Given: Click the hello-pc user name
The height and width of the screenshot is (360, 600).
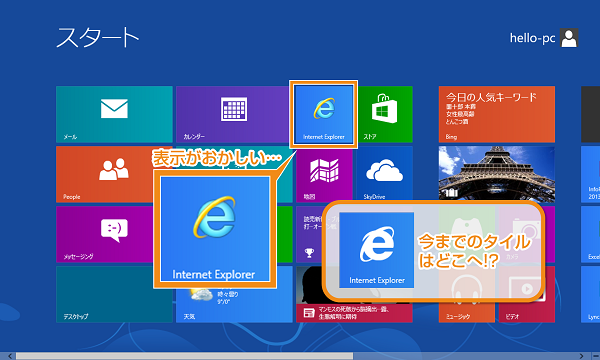Looking at the screenshot, I should 532,38.
